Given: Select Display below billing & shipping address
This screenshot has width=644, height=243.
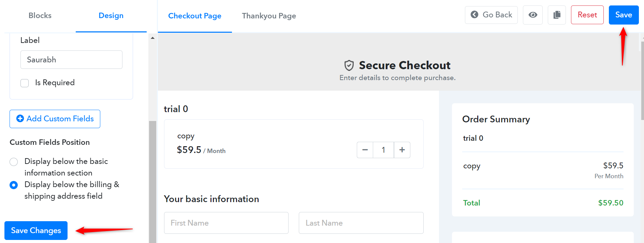Looking at the screenshot, I should (x=14, y=185).
